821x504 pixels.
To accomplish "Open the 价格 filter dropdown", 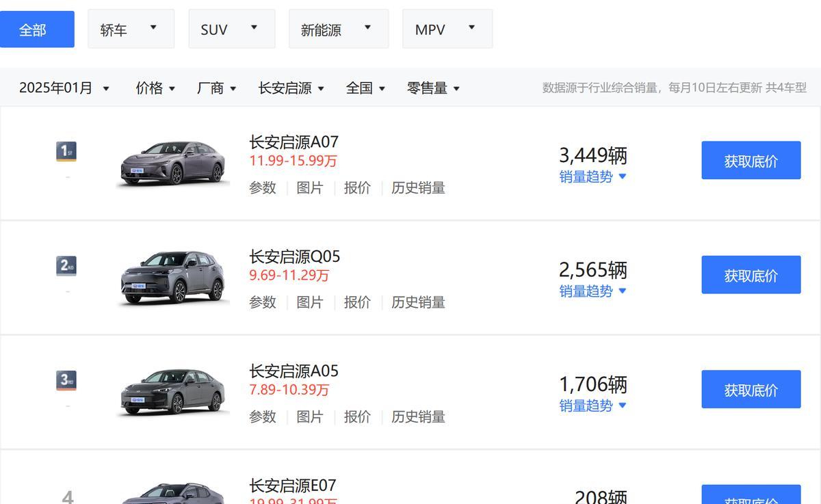I will (x=155, y=88).
